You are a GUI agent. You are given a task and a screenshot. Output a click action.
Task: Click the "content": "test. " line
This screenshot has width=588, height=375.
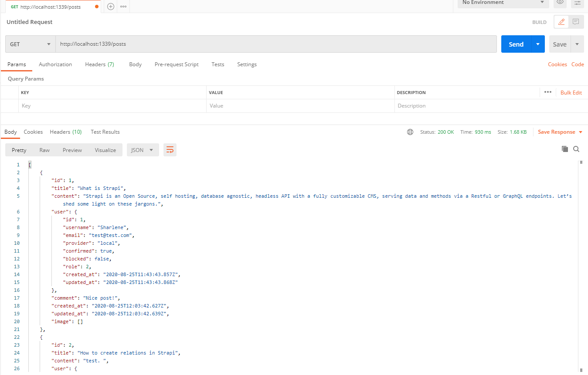[x=79, y=361]
